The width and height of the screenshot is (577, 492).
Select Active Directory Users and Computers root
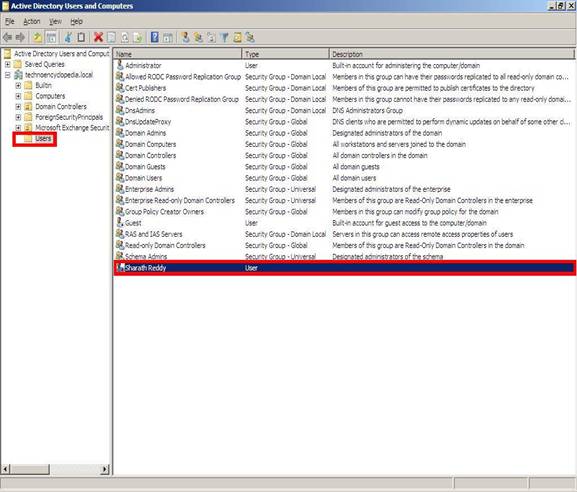coord(61,54)
